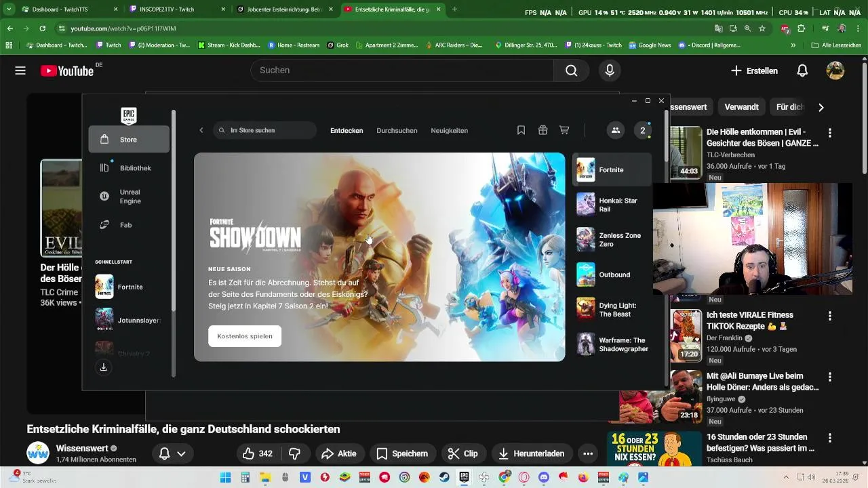Open YouTube account avatar menu
The image size is (868, 488).
835,70
